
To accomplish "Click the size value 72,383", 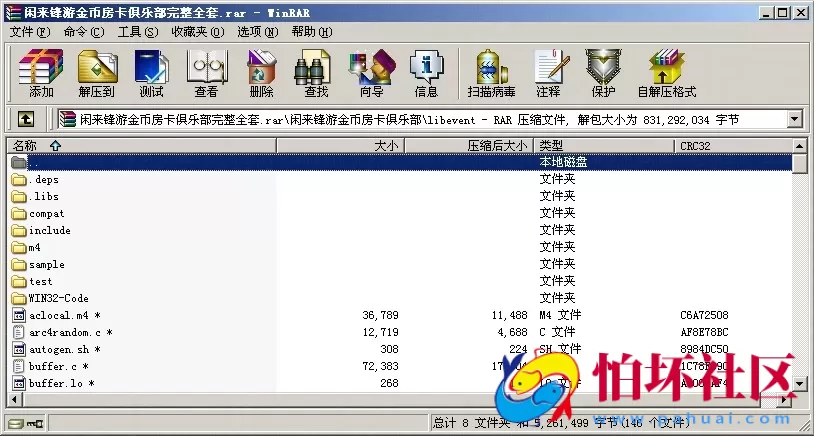I will [381, 366].
